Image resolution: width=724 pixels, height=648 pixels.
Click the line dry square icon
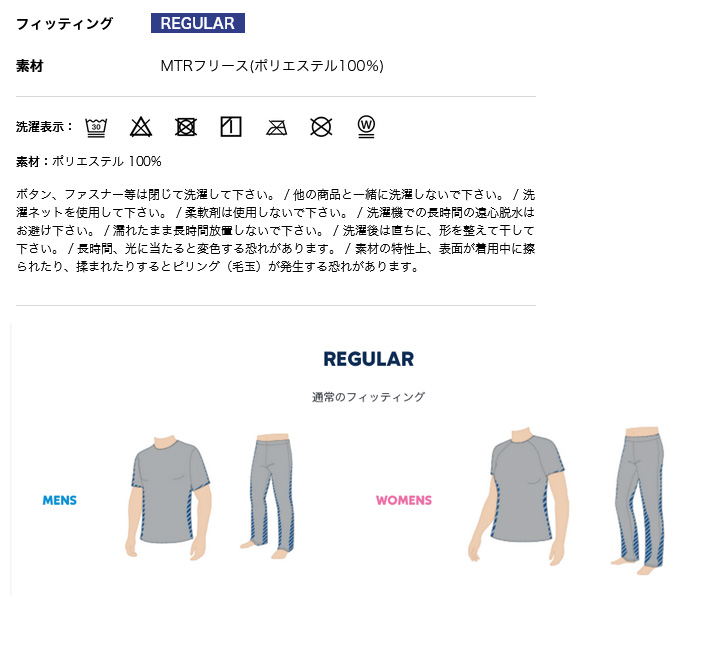[x=231, y=127]
